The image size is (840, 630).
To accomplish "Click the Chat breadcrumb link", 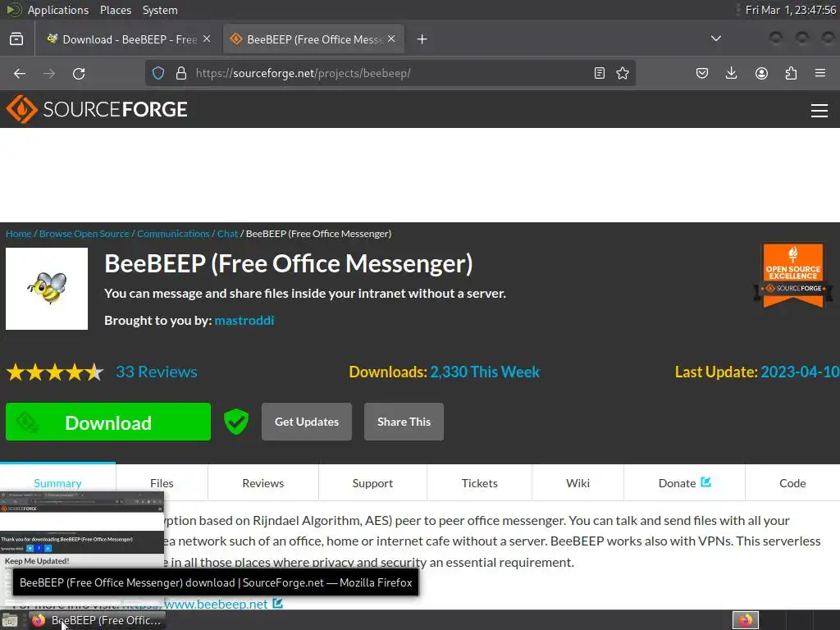I will [227, 234].
